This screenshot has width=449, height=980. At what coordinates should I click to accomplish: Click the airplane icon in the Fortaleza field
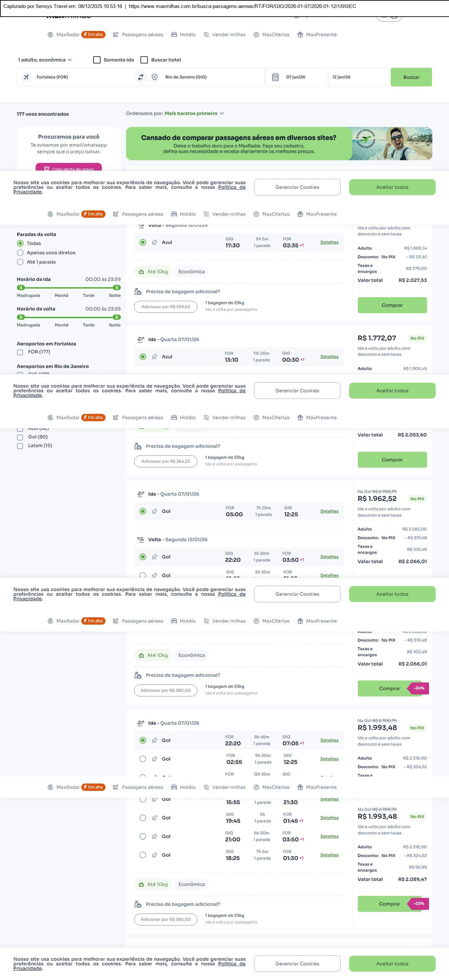[26, 77]
